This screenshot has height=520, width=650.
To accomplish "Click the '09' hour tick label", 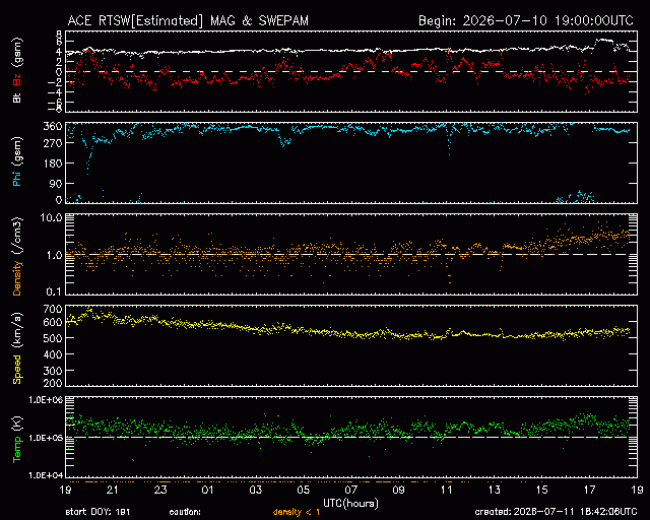I will point(398,490).
